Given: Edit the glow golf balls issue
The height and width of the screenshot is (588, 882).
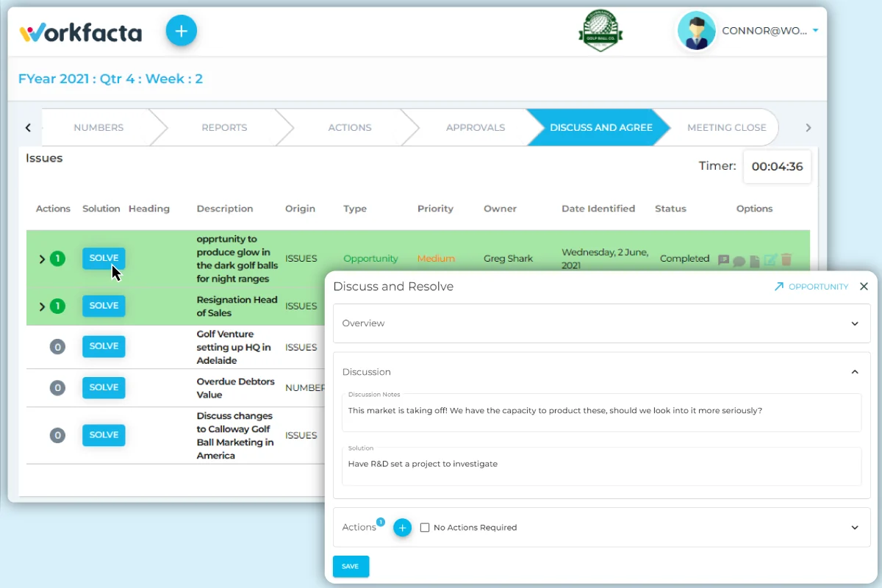Looking at the screenshot, I should [x=770, y=259].
